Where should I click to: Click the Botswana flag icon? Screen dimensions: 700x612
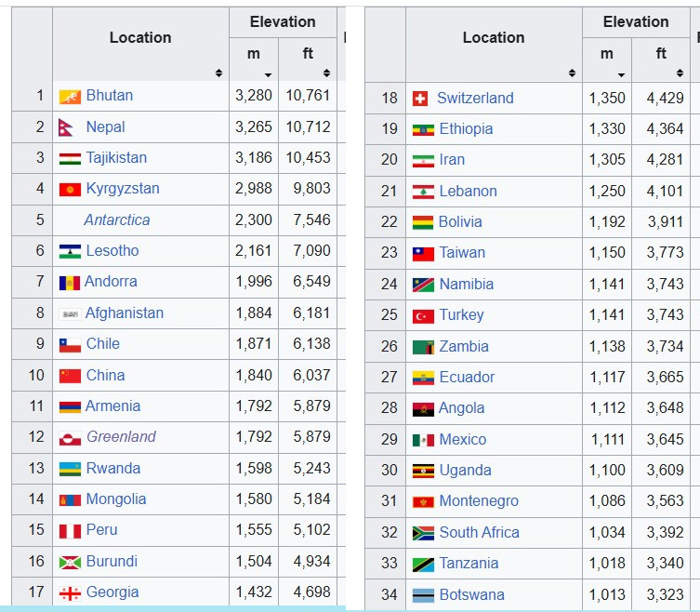(x=423, y=595)
